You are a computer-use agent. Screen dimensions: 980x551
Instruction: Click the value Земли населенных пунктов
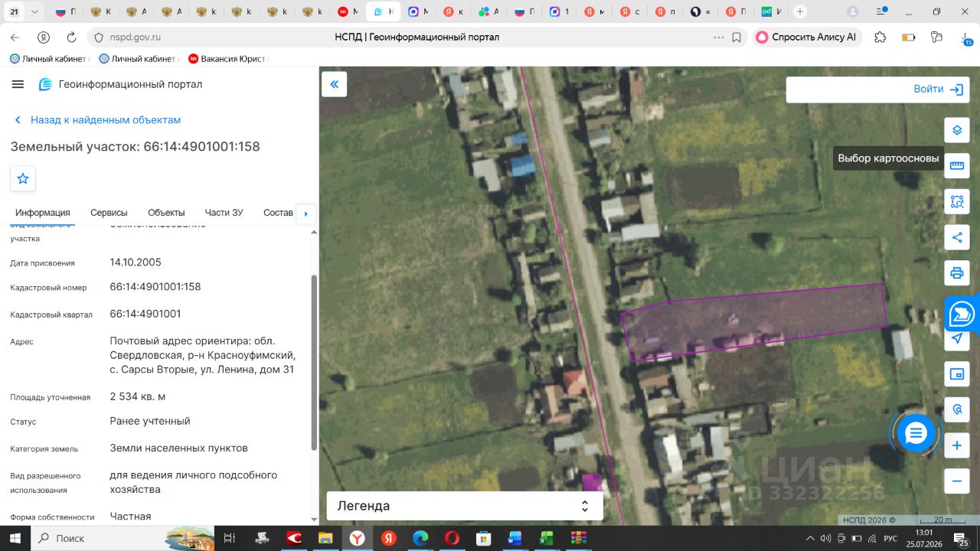click(179, 448)
